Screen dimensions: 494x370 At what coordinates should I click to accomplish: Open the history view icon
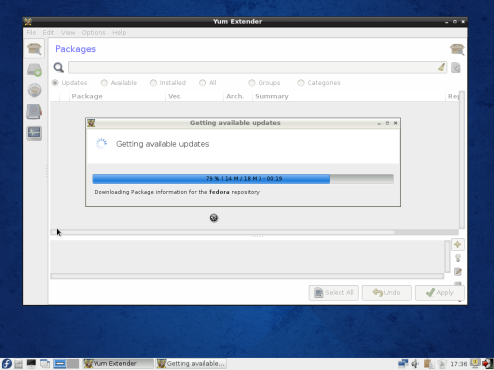[34, 112]
